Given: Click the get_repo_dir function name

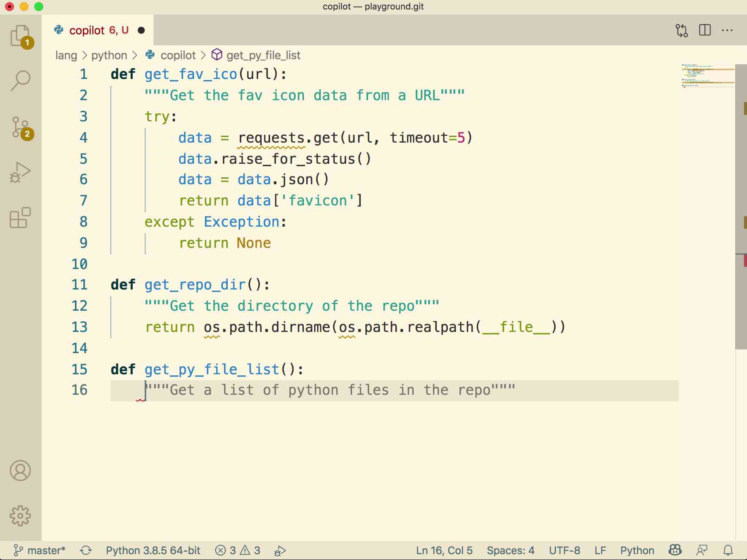Looking at the screenshot, I should [195, 285].
